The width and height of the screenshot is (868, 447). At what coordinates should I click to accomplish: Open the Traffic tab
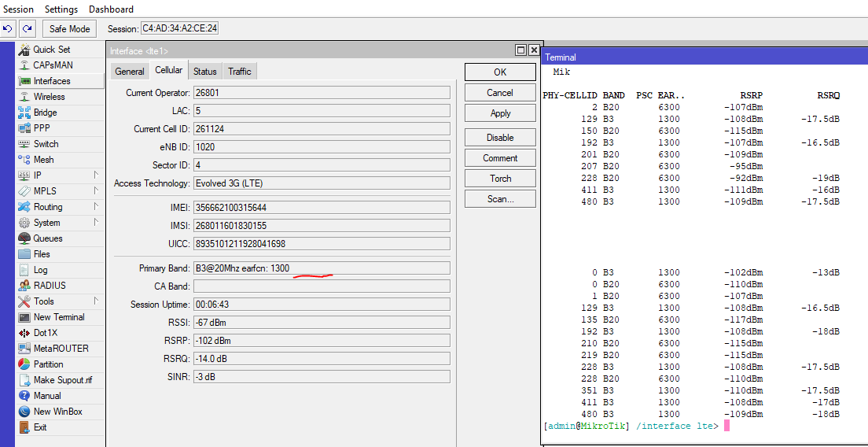[240, 72]
